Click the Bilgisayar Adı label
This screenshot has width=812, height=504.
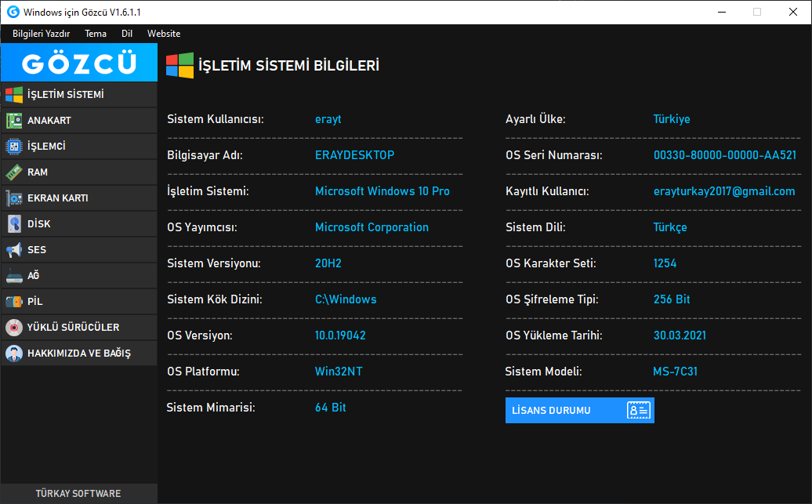205,155
